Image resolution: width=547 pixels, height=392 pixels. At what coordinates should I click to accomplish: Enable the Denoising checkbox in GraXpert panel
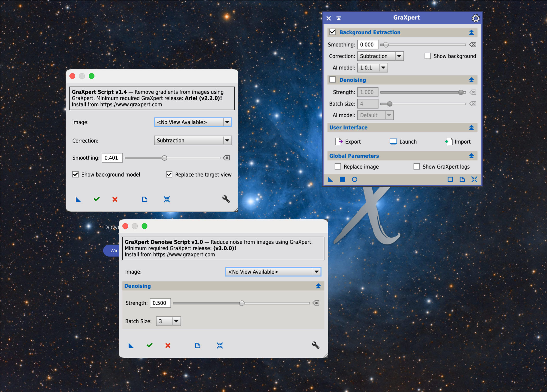(333, 80)
